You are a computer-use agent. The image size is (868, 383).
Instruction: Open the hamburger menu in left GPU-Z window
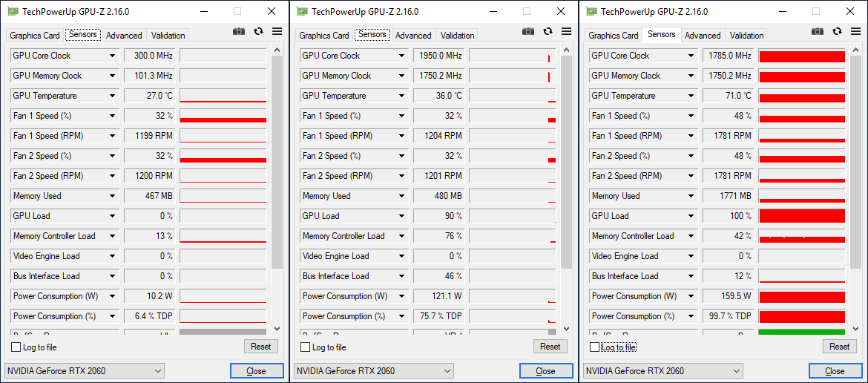pos(277,31)
